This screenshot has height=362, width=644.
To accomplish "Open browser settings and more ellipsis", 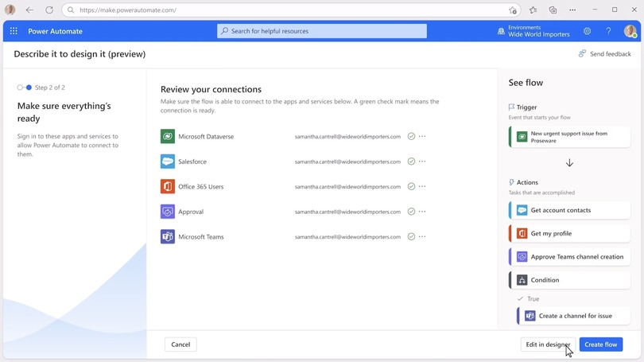I will tap(572, 10).
